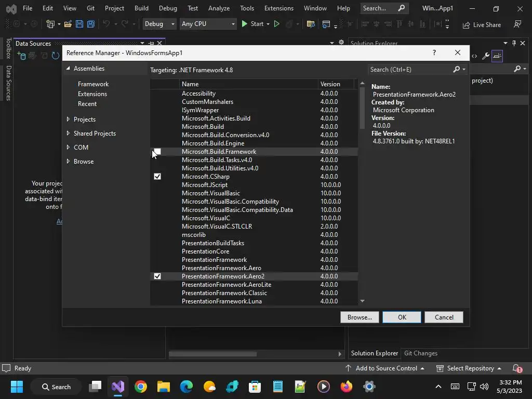Click the Save file toolbar icon
The height and width of the screenshot is (399, 532).
pos(79,24)
